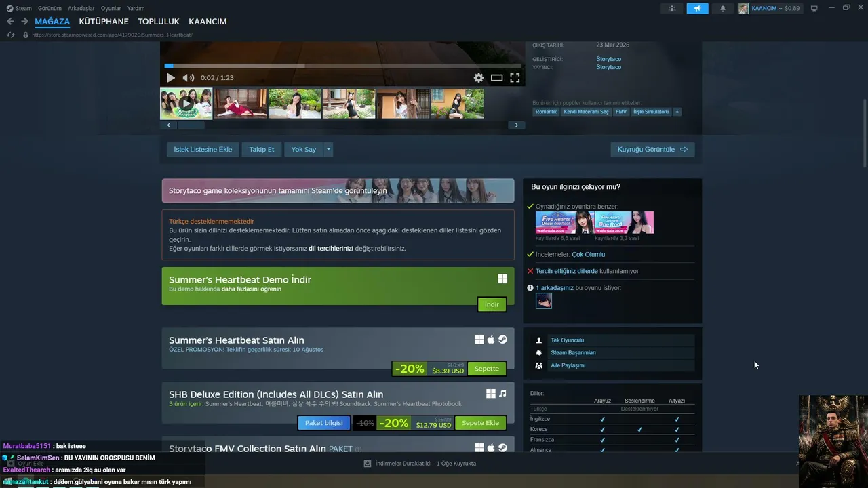Click the arrow icon on Kuyruğu Görüntüle

tap(684, 149)
